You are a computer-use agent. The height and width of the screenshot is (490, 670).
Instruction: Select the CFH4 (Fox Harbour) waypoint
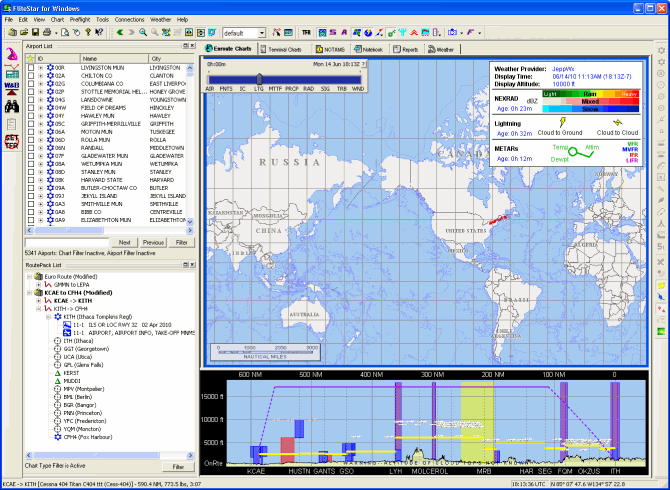[x=88, y=437]
